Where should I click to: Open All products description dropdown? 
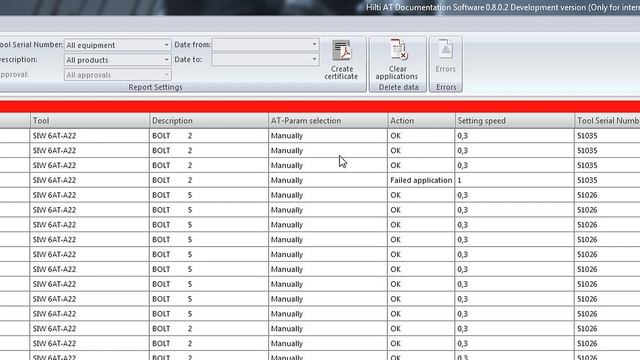166,60
